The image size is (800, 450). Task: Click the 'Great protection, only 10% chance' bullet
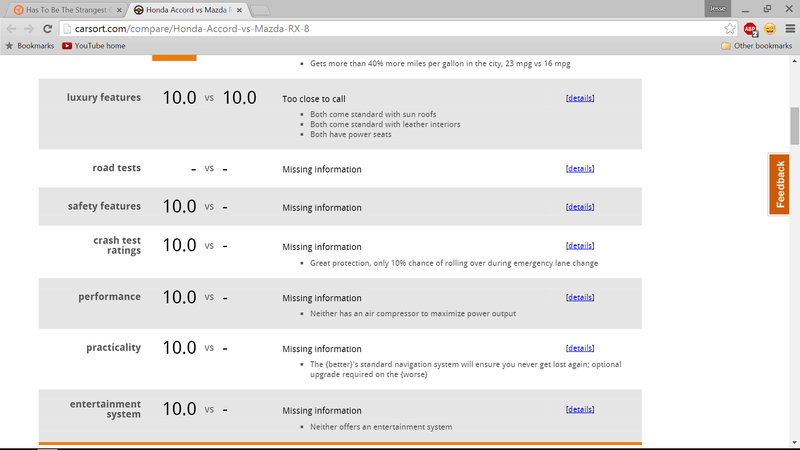[x=454, y=263]
